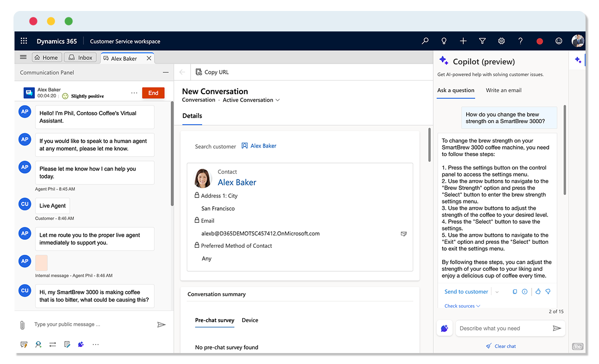This screenshot has width=599, height=364.
Task: Click the Help question mark icon
Action: tap(521, 41)
